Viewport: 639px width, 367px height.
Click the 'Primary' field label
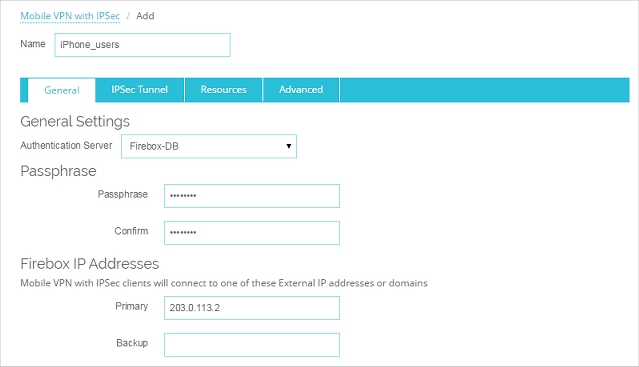132,306
